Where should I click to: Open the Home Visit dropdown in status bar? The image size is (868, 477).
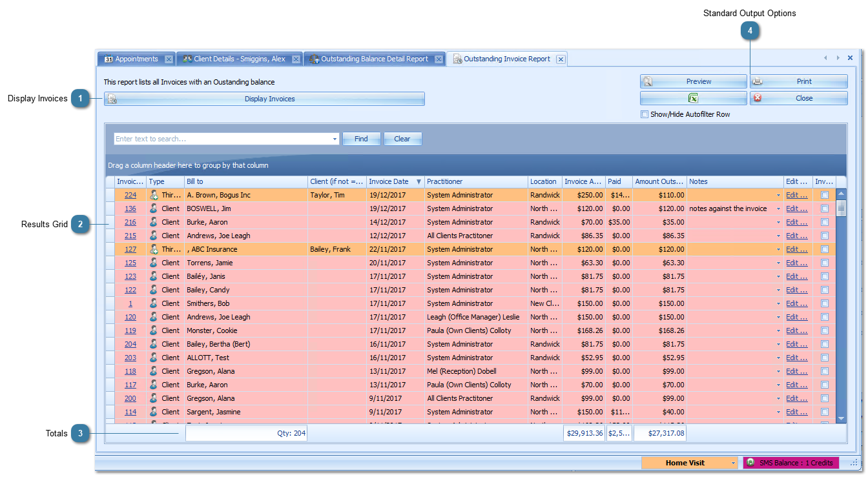click(732, 463)
